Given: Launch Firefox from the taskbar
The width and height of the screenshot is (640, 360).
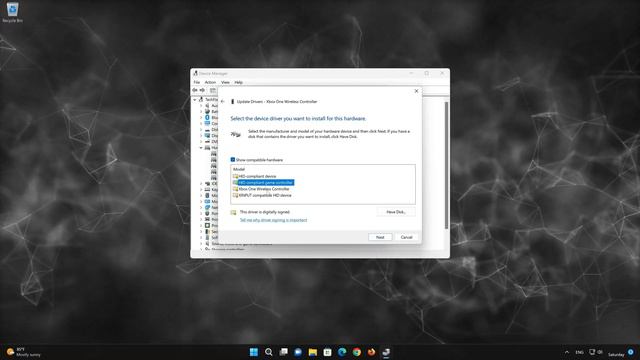Looking at the screenshot, I should 371,352.
